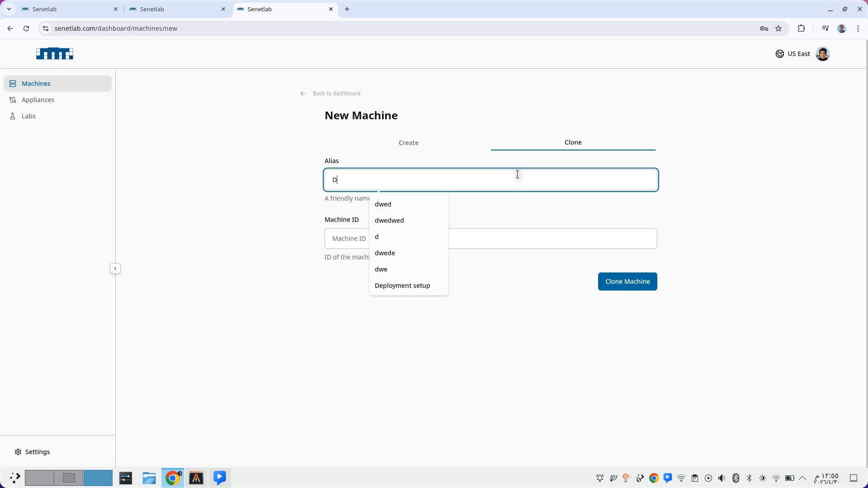Focus the Machine ID input field

pyautogui.click(x=552, y=239)
